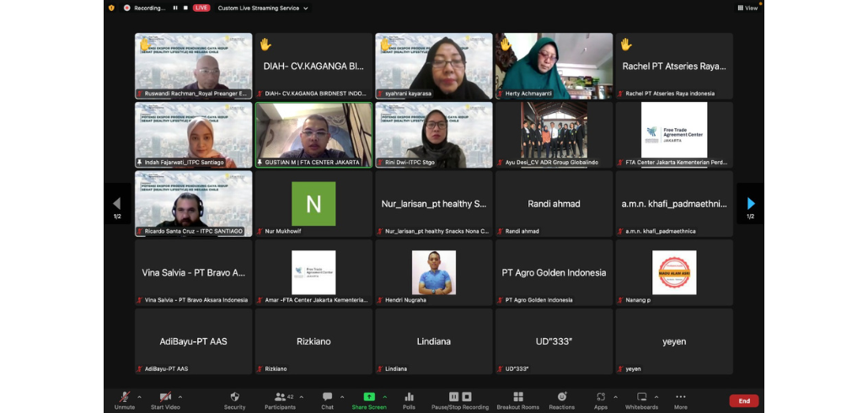Open the View layout menu
This screenshot has width=868, height=413.
click(x=747, y=8)
